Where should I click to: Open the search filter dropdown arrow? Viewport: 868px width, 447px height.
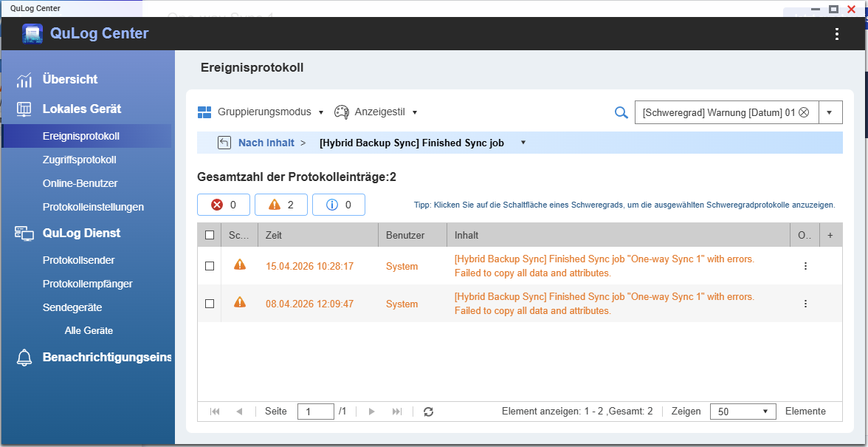click(x=830, y=112)
